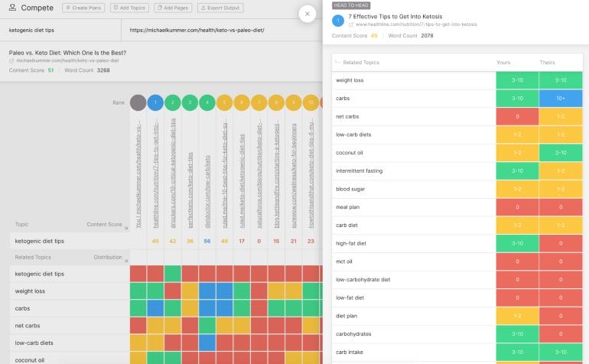This screenshot has height=364, width=589.
Task: Select the yellow rank 8 circle
Action: [x=276, y=102]
